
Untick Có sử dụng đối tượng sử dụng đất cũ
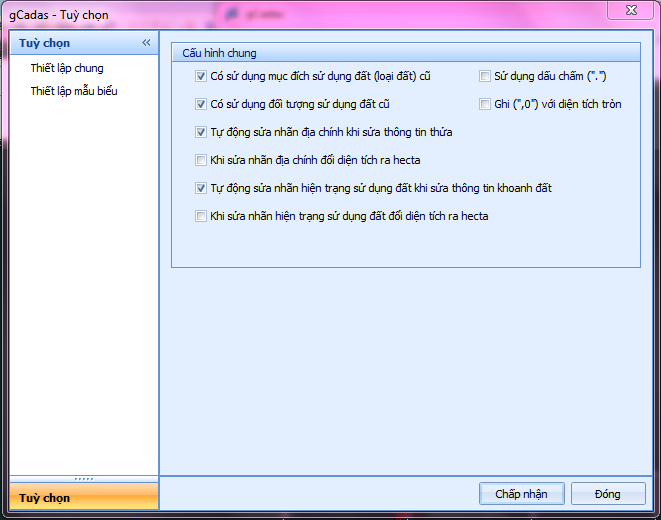point(201,104)
